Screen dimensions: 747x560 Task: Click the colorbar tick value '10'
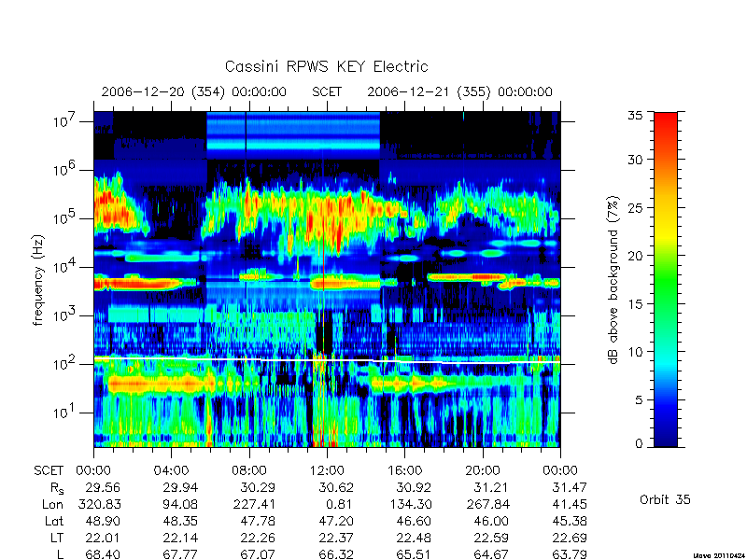(x=635, y=352)
